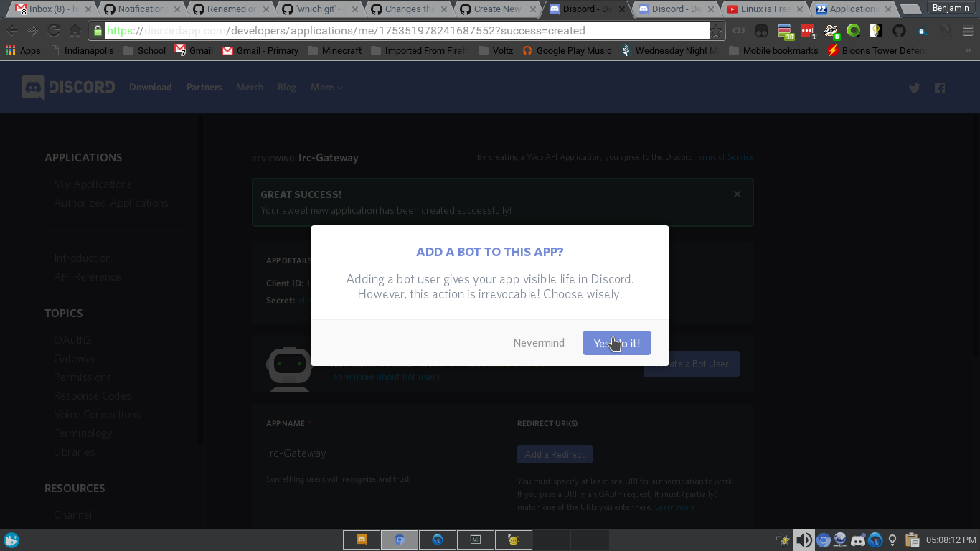Image resolution: width=980 pixels, height=551 pixels.
Task: Open the Terminology topic
Action: [83, 433]
